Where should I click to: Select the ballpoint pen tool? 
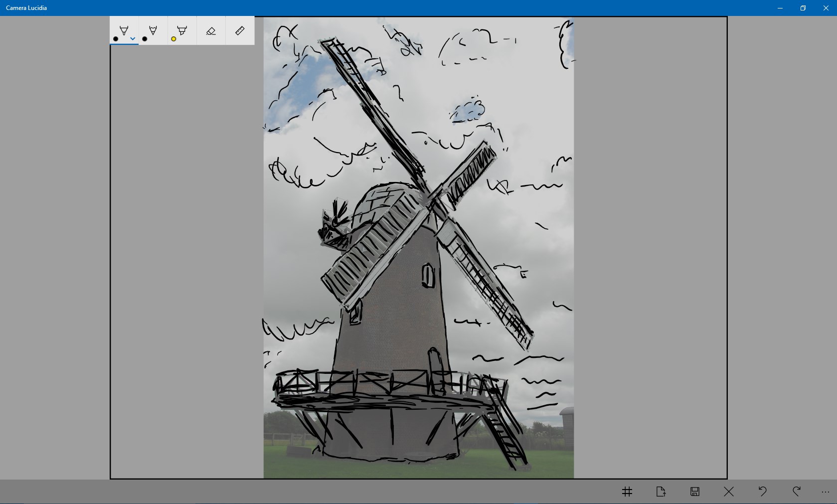pyautogui.click(x=124, y=30)
